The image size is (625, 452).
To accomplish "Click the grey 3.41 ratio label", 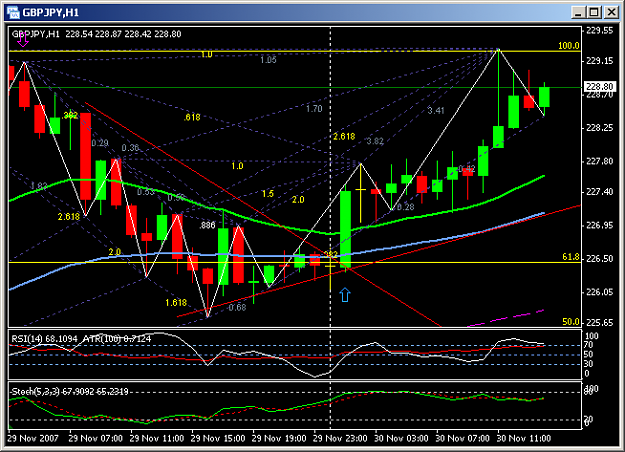I will point(436,110).
